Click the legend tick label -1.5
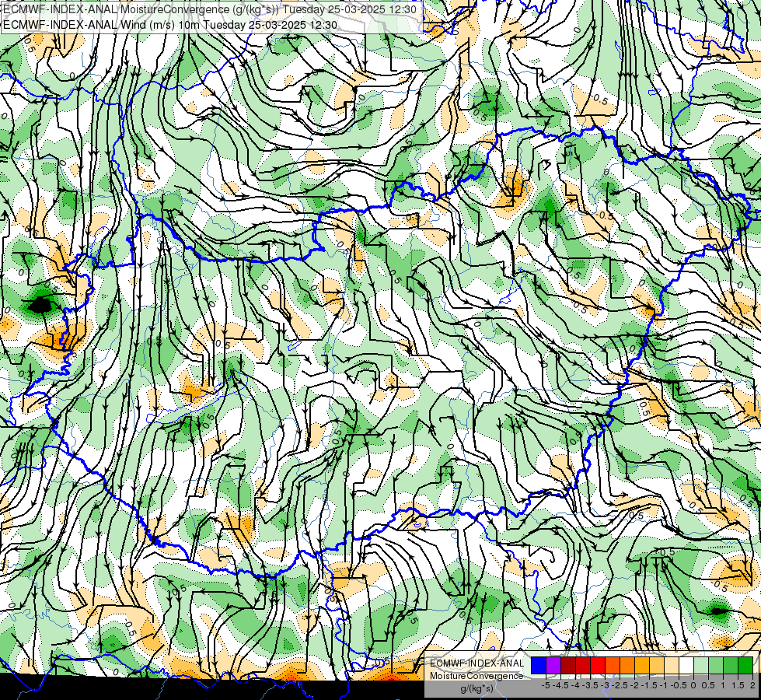Screen dimensions: 761x700 pyautogui.click(x=651, y=685)
